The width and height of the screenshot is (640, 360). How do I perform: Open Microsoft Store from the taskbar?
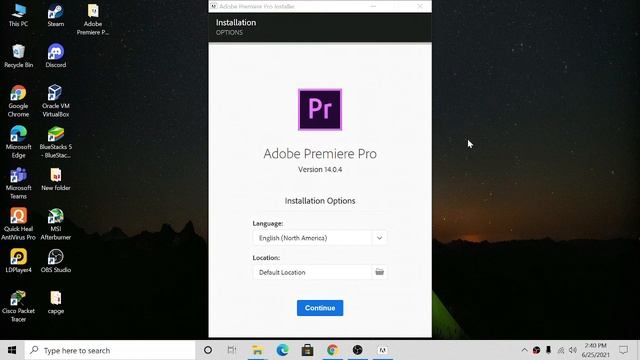pyautogui.click(x=307, y=350)
